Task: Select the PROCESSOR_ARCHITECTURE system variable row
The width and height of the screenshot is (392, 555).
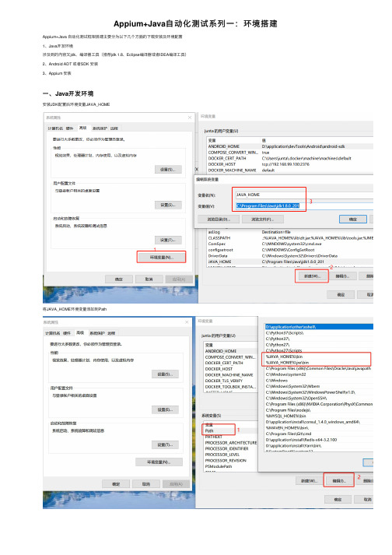Action: 230,443
